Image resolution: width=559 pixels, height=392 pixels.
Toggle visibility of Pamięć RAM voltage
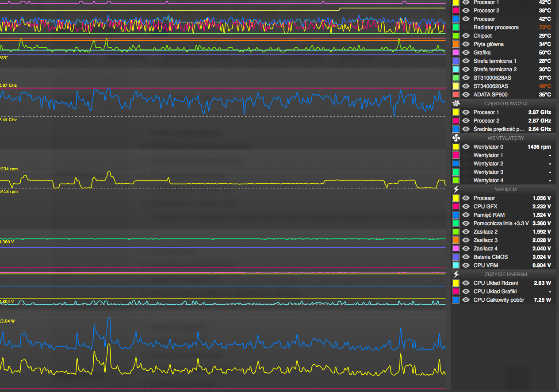[x=466, y=215]
